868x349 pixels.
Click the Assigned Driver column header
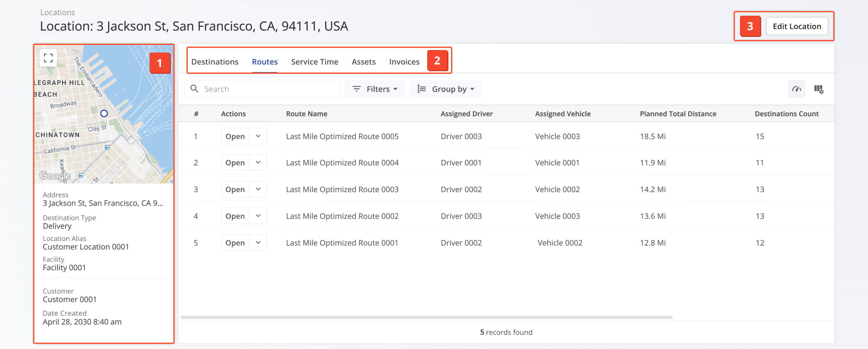point(467,114)
